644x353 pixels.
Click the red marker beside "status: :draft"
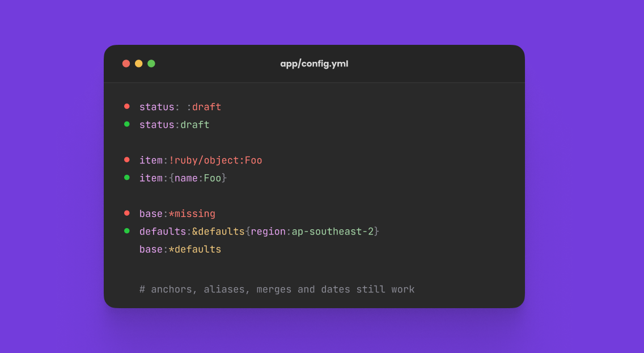coord(127,107)
